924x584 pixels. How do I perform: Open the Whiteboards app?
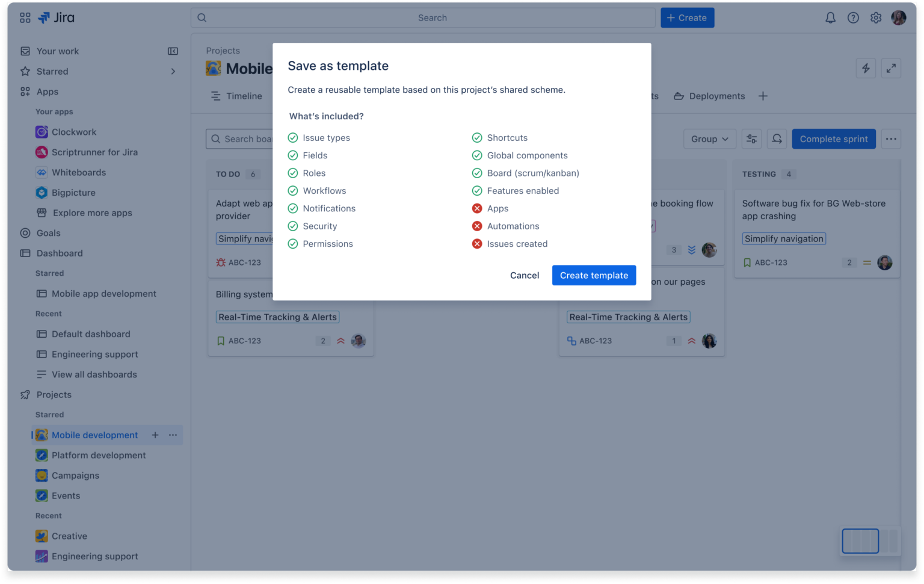point(41,172)
